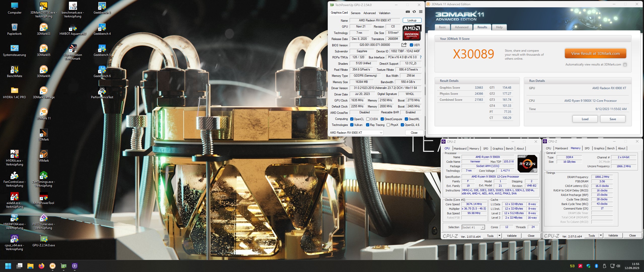Click the BIOS export share icon
644x272 pixels.
point(404,45)
